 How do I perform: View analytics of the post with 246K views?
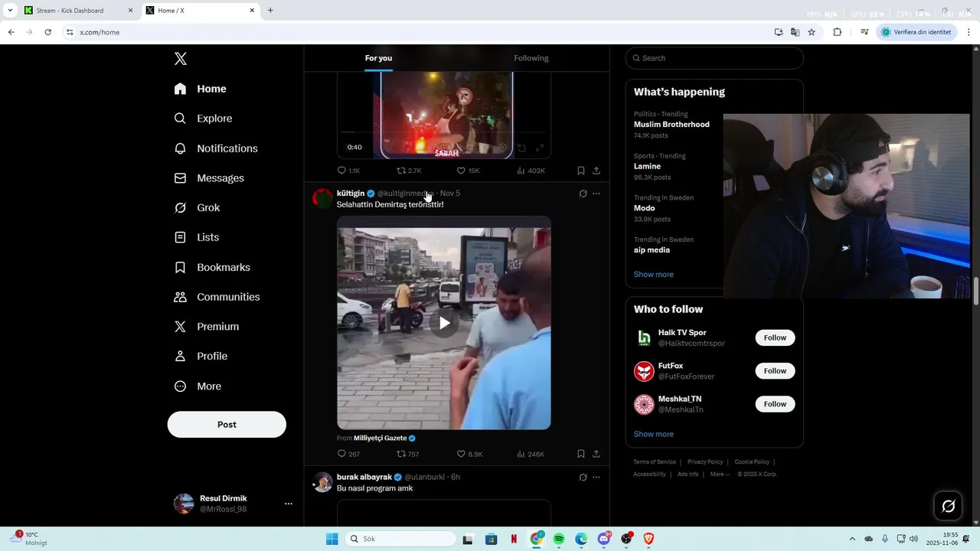tap(531, 454)
